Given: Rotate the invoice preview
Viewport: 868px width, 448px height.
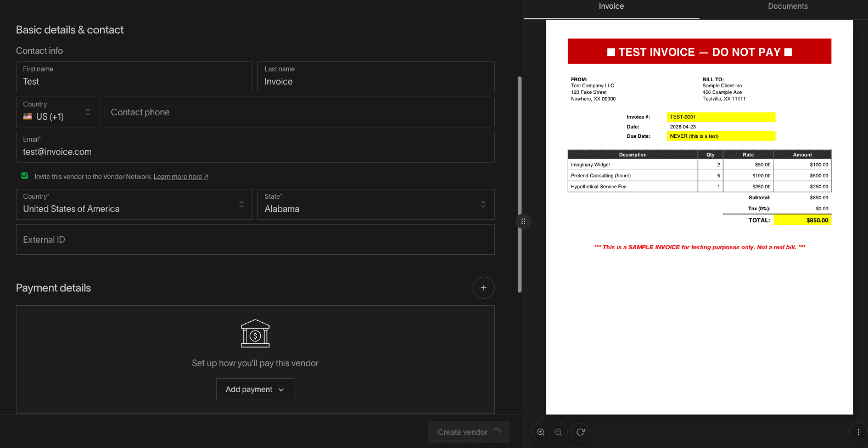Looking at the screenshot, I should [x=580, y=432].
